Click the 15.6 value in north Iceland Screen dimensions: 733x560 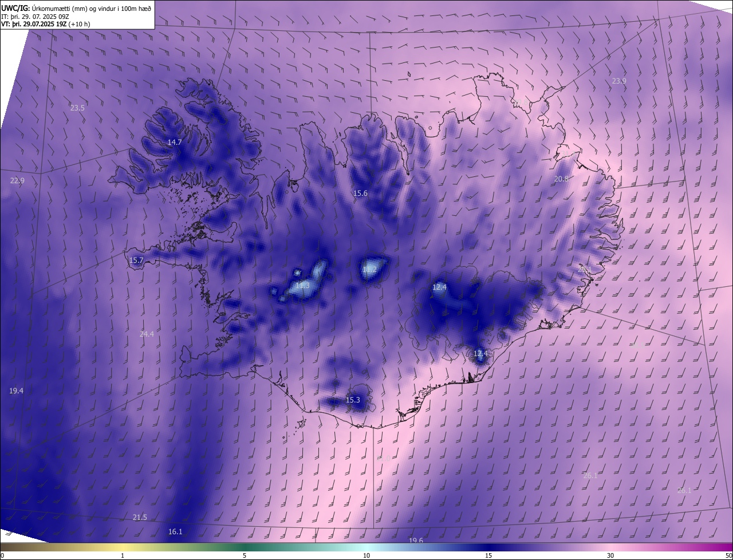coord(360,194)
